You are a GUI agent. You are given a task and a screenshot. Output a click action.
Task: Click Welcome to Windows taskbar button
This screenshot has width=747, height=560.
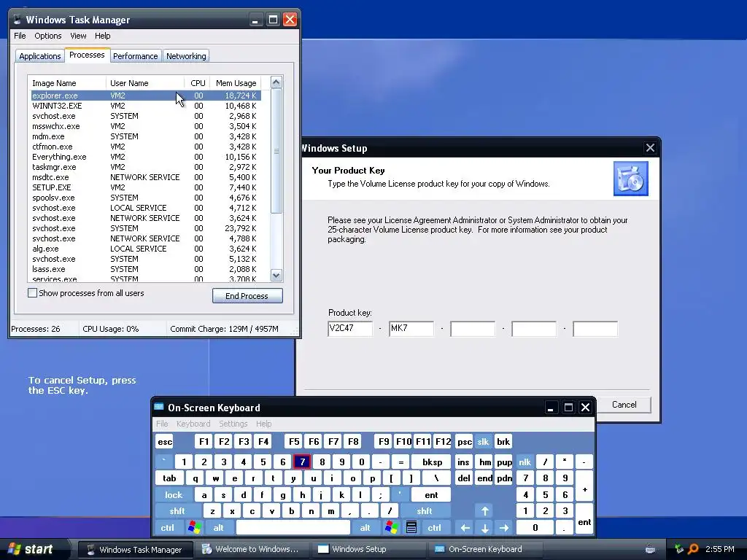tap(252, 549)
